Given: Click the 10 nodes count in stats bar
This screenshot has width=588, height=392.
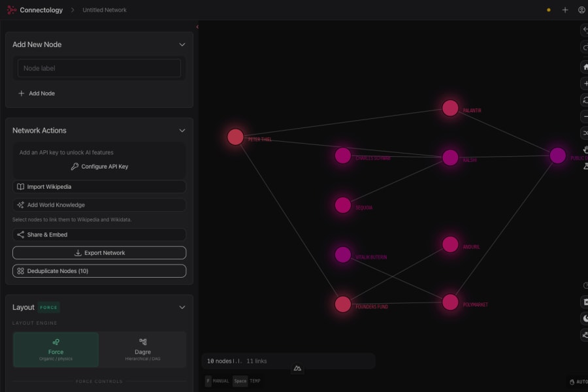Looking at the screenshot, I should click(219, 361).
